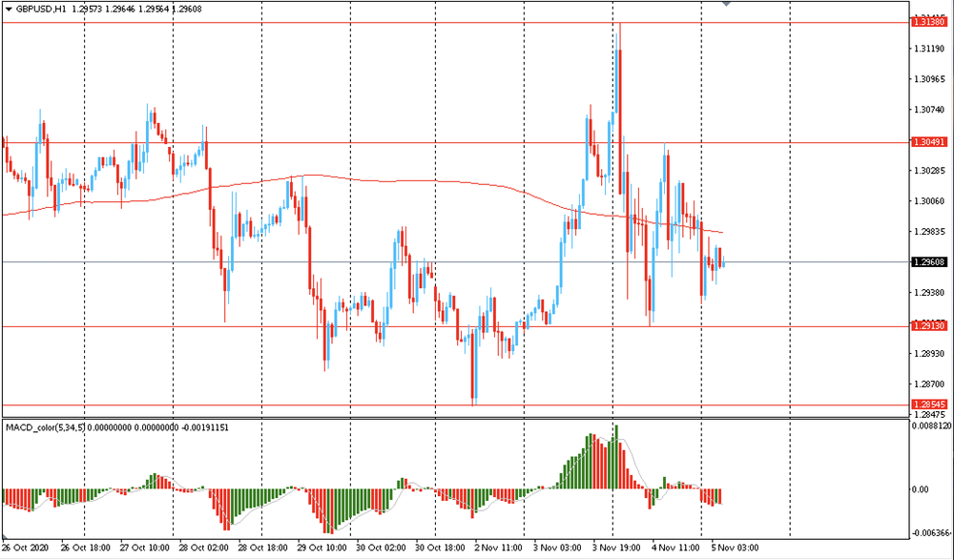Click the 1.29835 label on price scale

929,232
